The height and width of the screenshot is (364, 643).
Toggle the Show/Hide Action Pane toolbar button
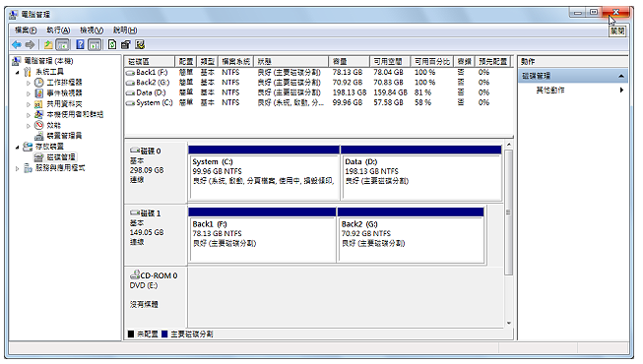pyautogui.click(x=95, y=44)
